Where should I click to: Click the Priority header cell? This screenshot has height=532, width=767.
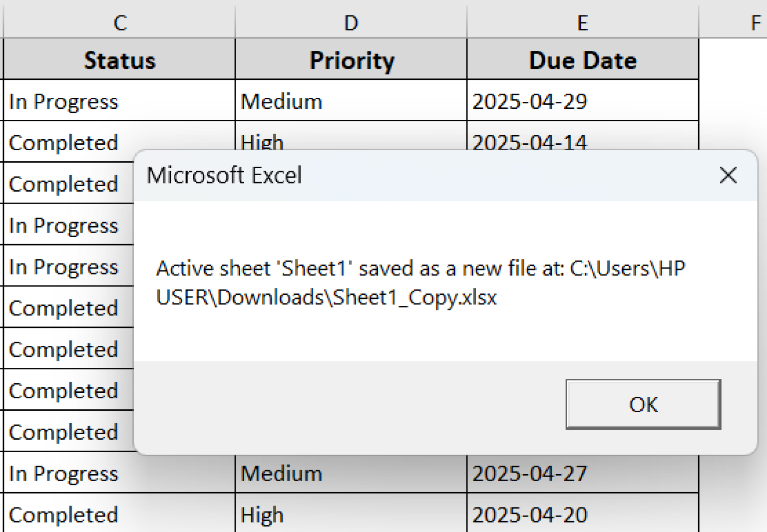[351, 60]
